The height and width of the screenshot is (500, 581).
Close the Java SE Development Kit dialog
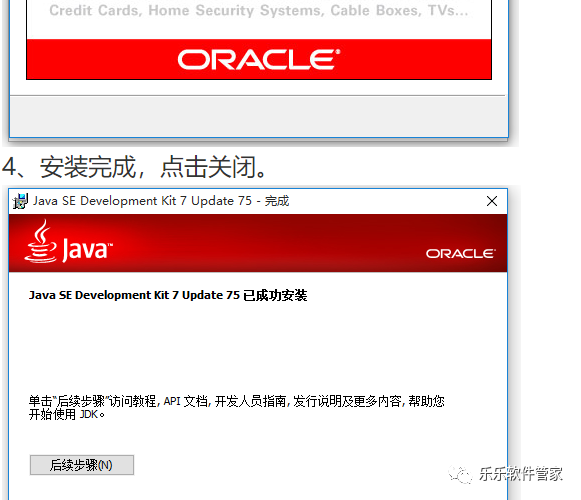[x=492, y=201]
